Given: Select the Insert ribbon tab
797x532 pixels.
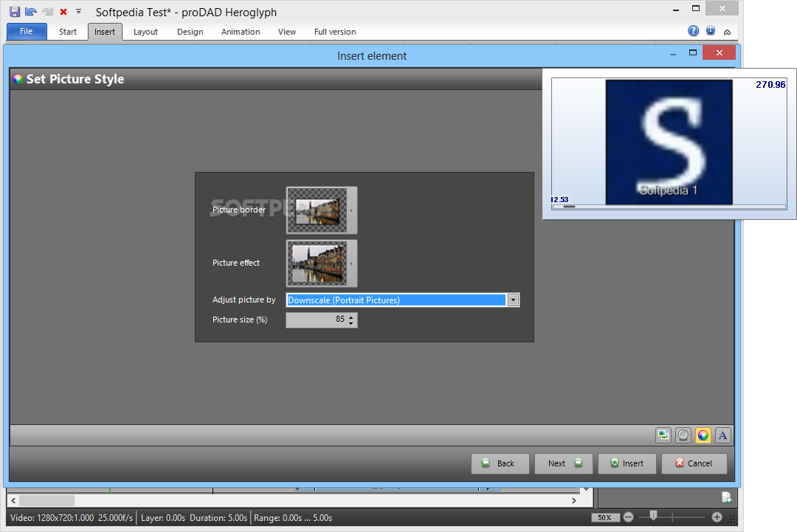Looking at the screenshot, I should [105, 32].
